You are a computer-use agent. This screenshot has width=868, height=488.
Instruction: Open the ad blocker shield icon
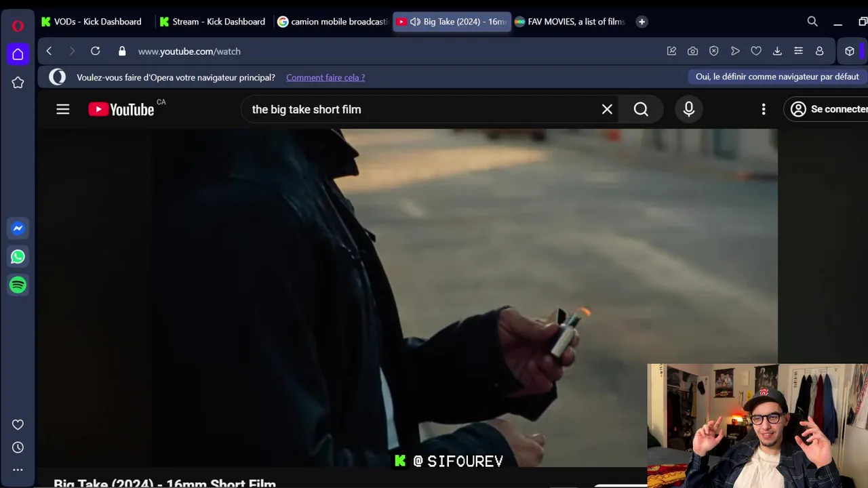713,51
